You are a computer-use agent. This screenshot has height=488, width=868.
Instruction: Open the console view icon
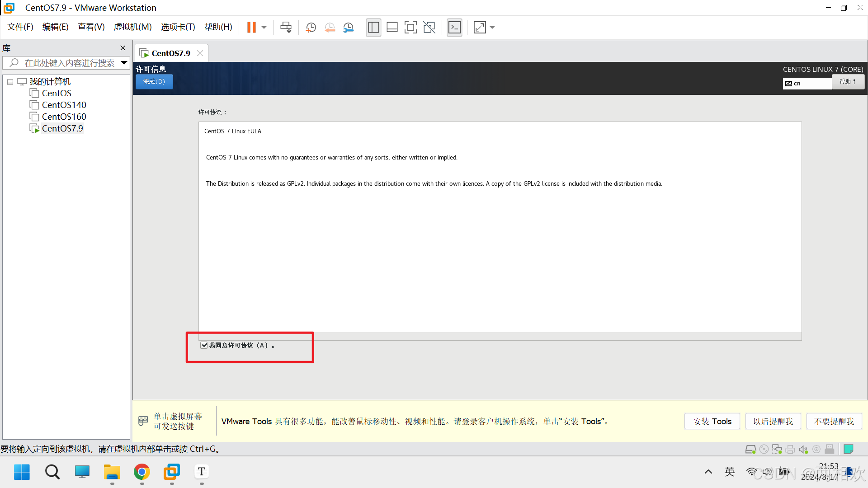[454, 28]
